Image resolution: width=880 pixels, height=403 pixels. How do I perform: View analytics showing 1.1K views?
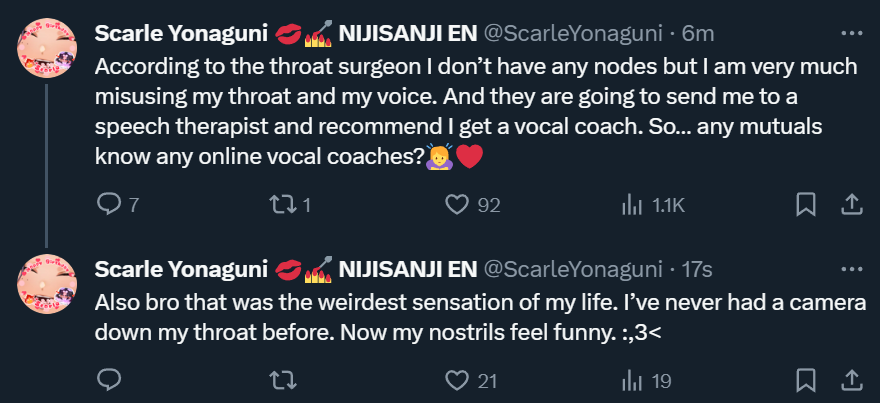pos(632,204)
